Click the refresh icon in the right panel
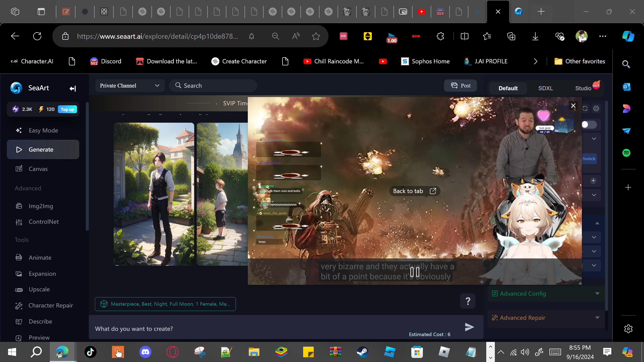Viewport: 644px width, 362px height. click(585, 109)
